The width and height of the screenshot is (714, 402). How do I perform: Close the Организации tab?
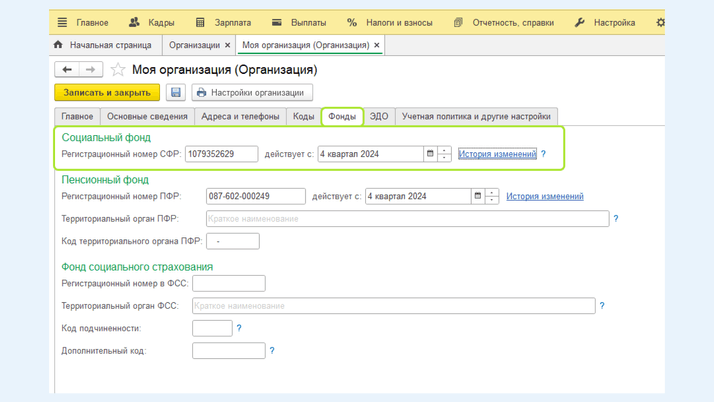[x=227, y=45]
